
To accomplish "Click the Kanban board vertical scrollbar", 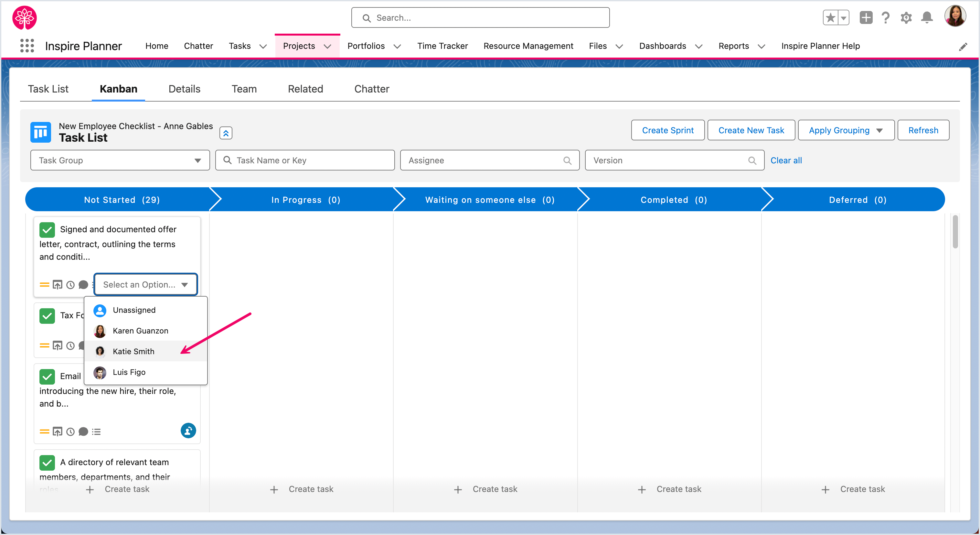I will (x=955, y=232).
